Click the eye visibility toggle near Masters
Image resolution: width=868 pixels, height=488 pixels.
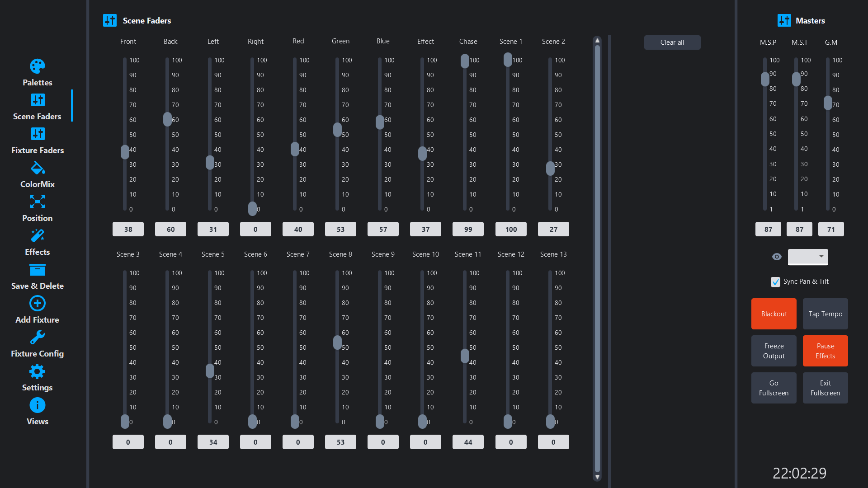coord(776,257)
